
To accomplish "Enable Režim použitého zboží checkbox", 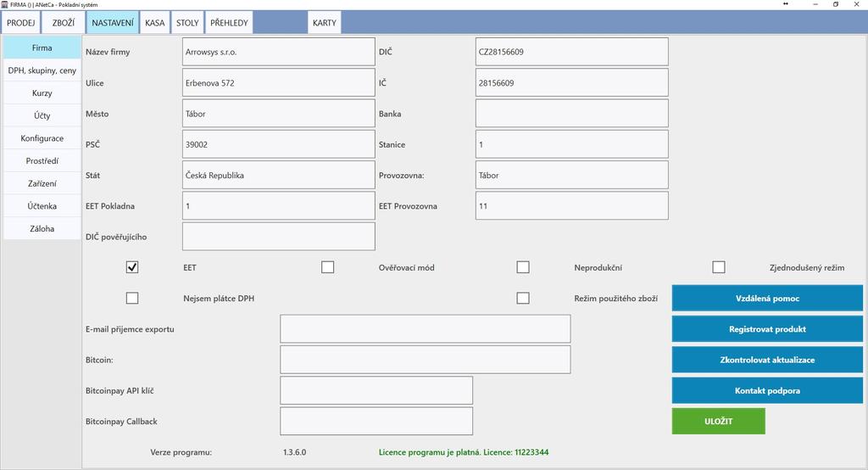I will click(x=523, y=298).
